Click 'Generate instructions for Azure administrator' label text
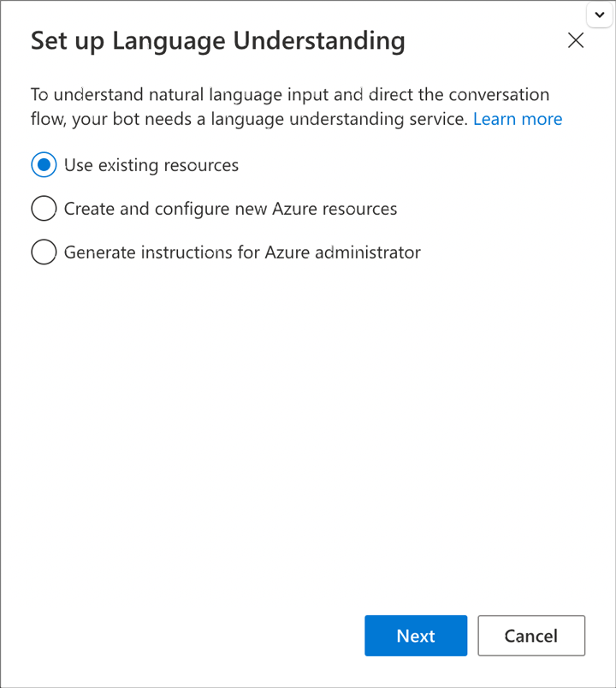 tap(242, 252)
